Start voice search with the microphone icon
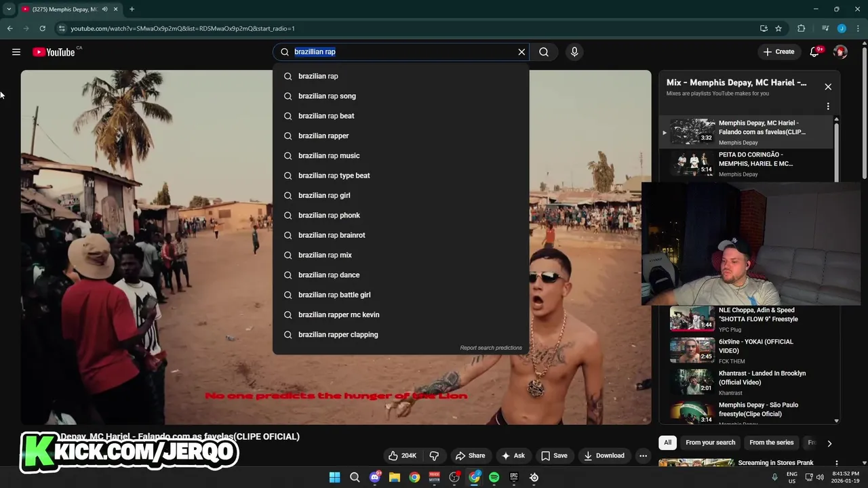The height and width of the screenshot is (488, 868). click(x=574, y=52)
